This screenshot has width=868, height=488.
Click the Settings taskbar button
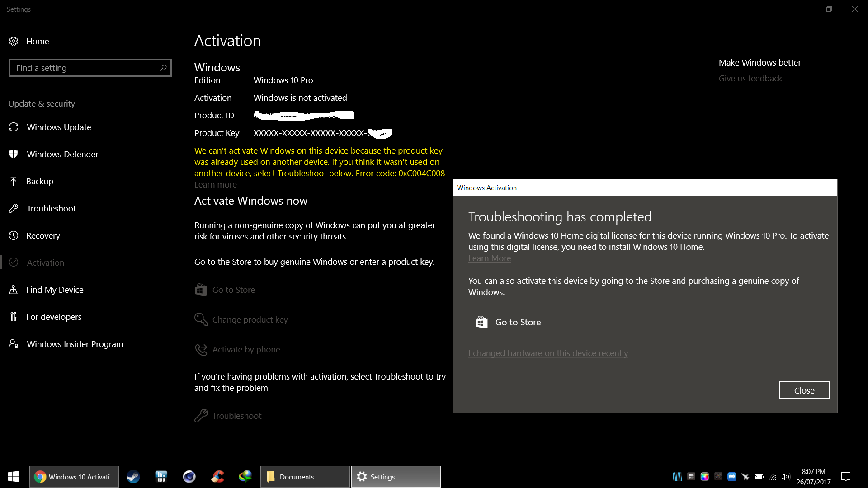coord(396,477)
